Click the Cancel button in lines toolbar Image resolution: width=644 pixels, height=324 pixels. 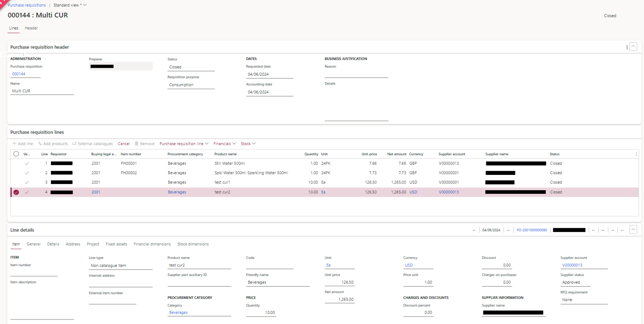tap(124, 144)
